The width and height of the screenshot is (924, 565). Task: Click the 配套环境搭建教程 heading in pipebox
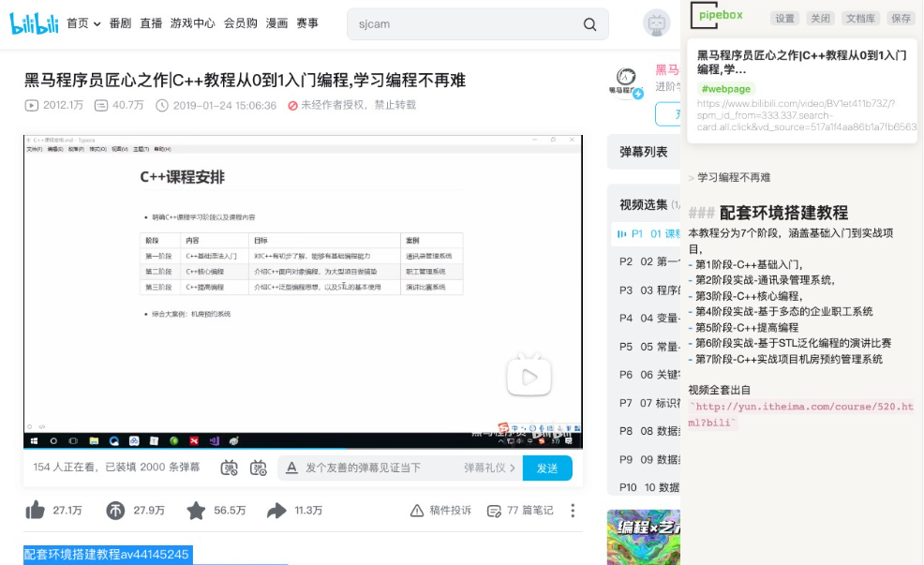783,213
